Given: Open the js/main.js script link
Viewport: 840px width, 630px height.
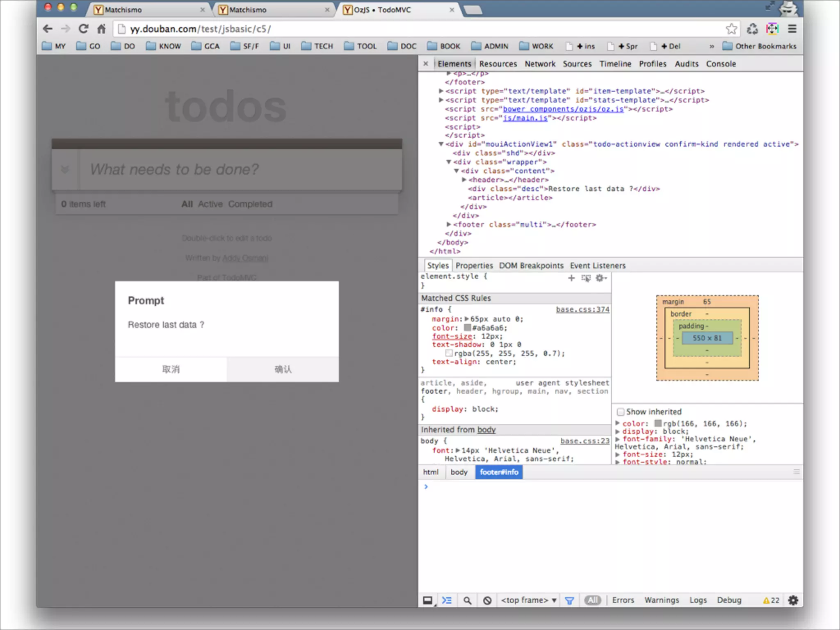Looking at the screenshot, I should point(525,118).
